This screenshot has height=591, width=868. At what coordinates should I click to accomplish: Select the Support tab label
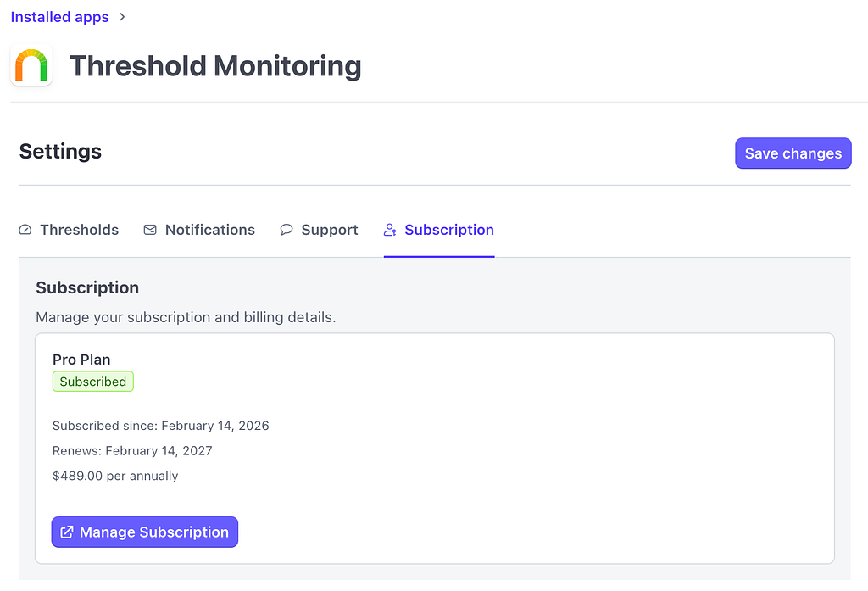click(x=330, y=230)
